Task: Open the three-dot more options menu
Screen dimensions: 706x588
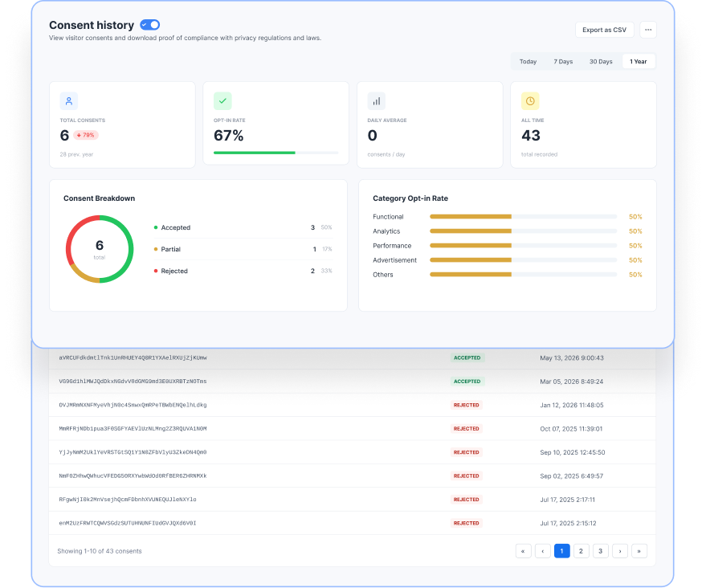Action: tap(648, 30)
